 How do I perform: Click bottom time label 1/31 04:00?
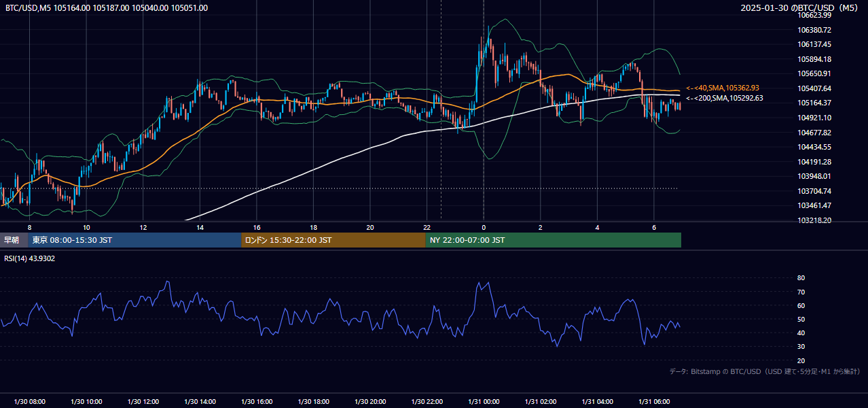[x=597, y=402]
